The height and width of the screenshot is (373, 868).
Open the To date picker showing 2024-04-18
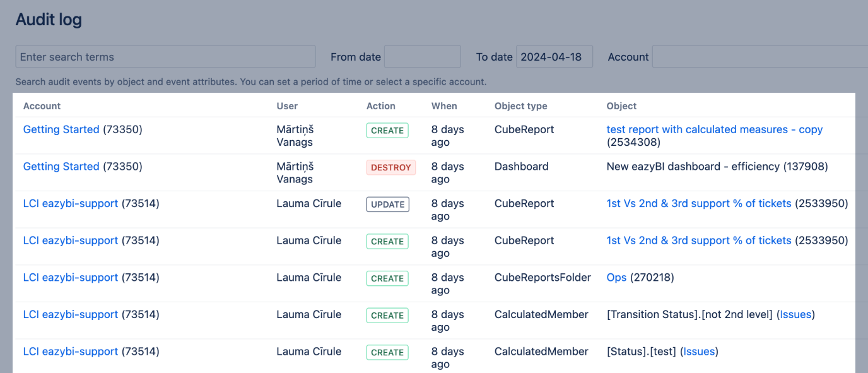(x=554, y=56)
